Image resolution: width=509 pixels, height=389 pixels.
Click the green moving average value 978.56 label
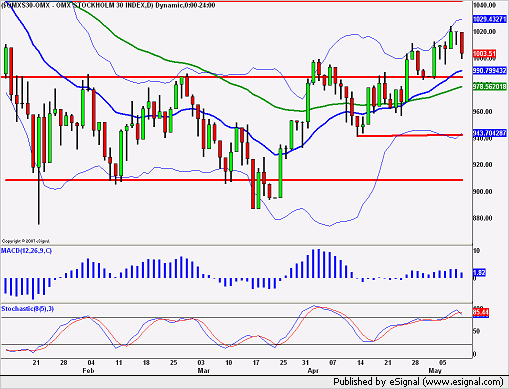(490, 87)
